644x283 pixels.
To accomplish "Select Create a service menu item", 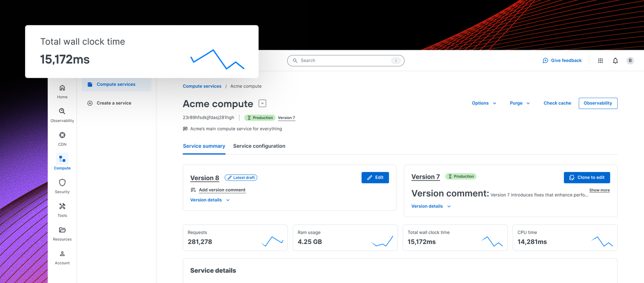I will tap(116, 103).
